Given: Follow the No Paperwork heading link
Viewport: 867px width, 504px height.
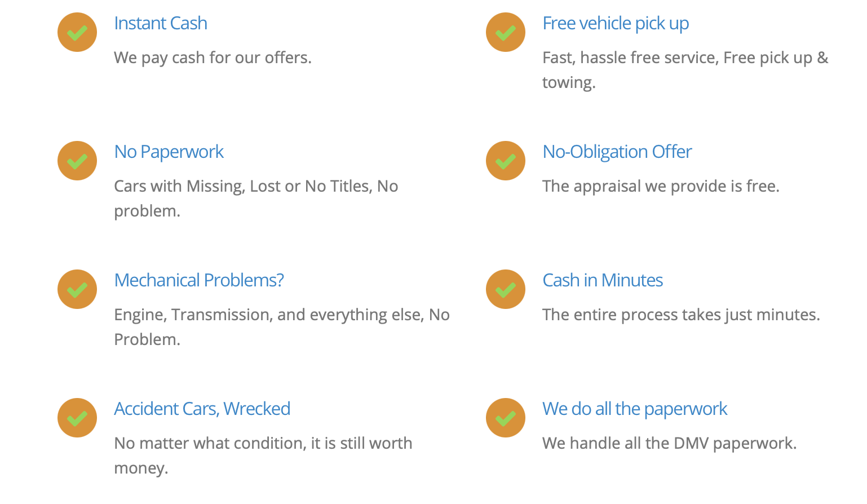Looking at the screenshot, I should click(169, 152).
